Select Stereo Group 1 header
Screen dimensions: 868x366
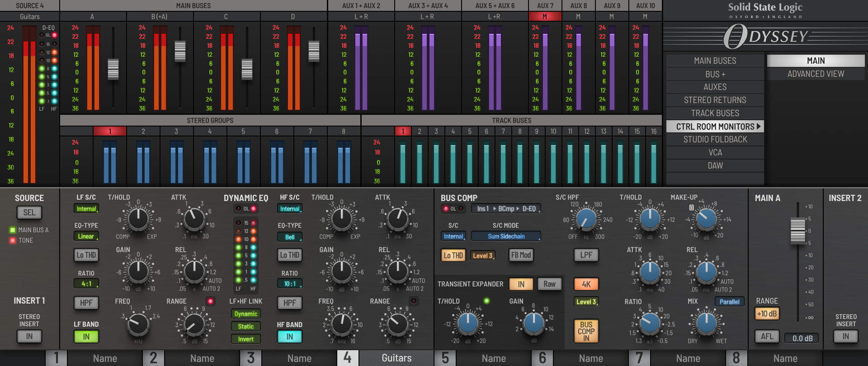pyautogui.click(x=110, y=131)
